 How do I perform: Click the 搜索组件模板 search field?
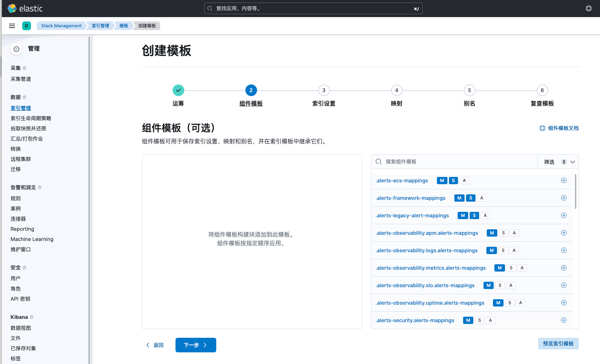(x=454, y=162)
